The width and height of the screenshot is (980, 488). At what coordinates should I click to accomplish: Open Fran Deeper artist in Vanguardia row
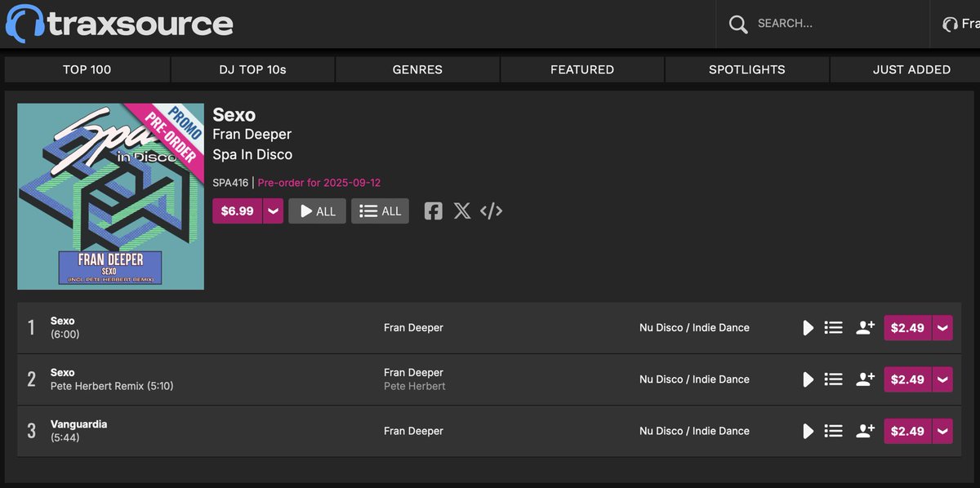point(413,431)
